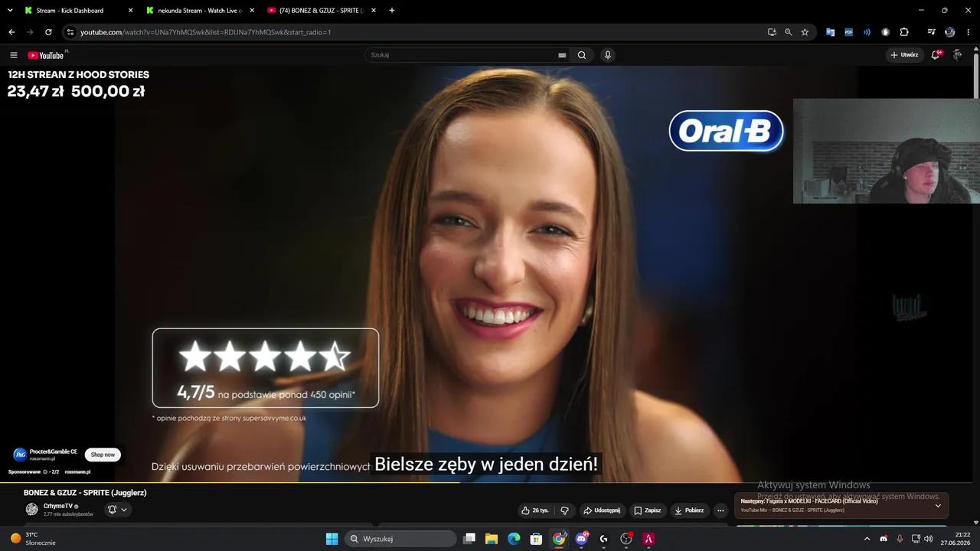The image size is (980, 551).
Task: Open a new browser tab
Action: click(392, 11)
